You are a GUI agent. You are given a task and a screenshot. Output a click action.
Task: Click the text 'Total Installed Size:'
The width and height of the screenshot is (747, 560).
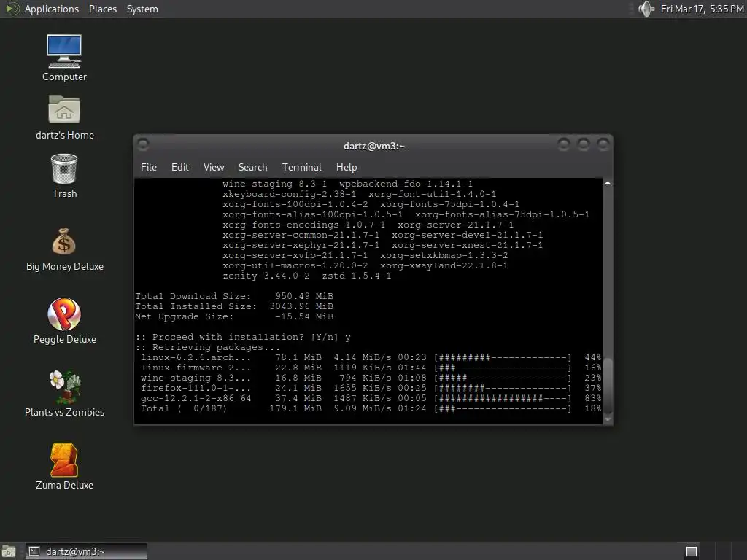point(196,306)
